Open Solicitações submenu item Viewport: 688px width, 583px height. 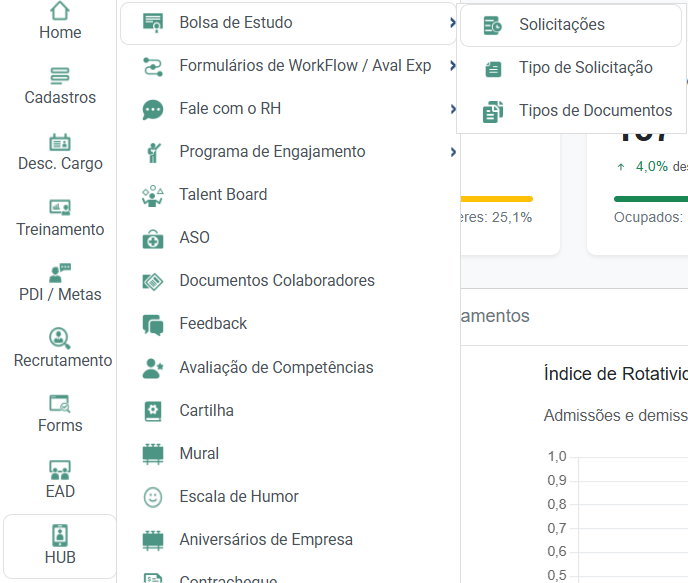pos(561,25)
